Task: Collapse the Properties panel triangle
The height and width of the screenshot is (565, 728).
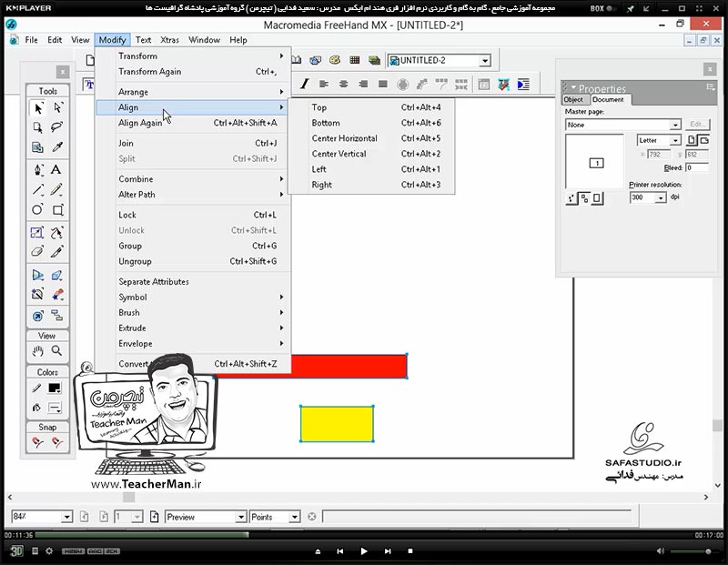Action: tap(573, 87)
